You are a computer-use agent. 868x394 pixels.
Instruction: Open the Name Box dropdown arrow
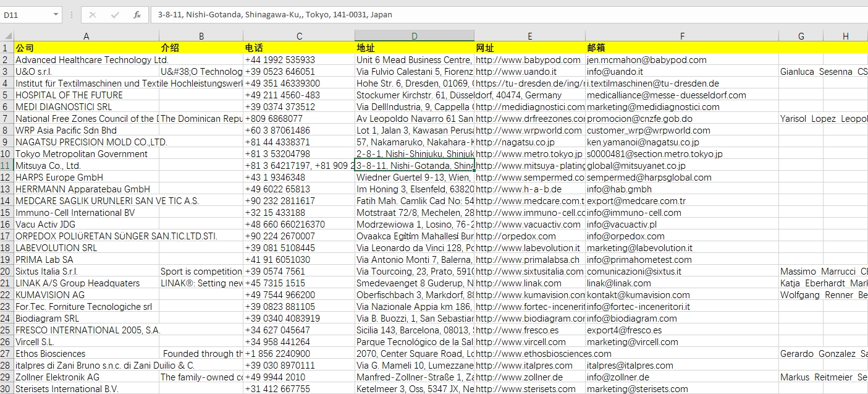pyautogui.click(x=56, y=14)
